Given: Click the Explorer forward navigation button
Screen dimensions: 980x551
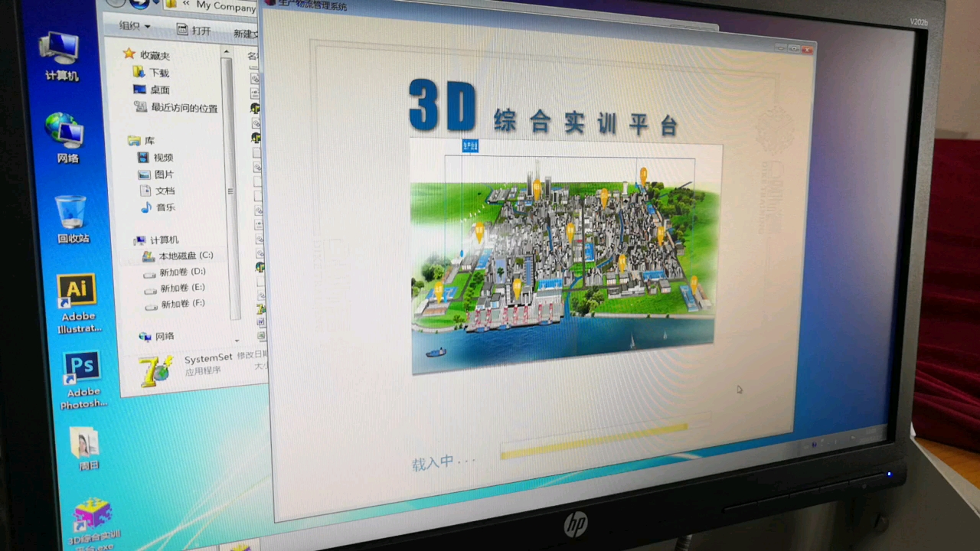Looking at the screenshot, I should [140, 3].
